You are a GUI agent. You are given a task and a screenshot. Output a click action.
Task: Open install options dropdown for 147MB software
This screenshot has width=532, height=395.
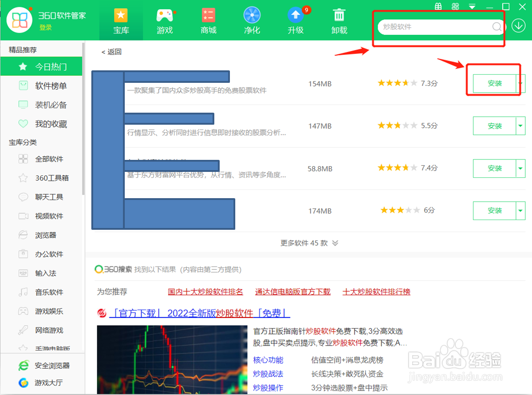520,126
